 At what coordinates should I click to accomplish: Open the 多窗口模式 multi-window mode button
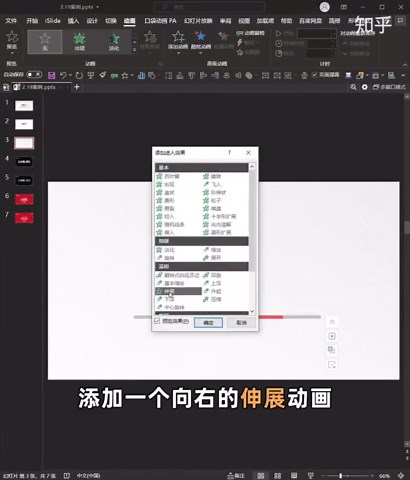389,87
